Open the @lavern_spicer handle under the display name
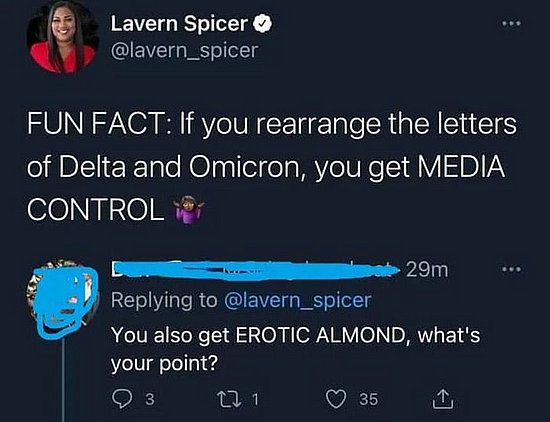Viewport: 550px width, 422px height. [185, 50]
